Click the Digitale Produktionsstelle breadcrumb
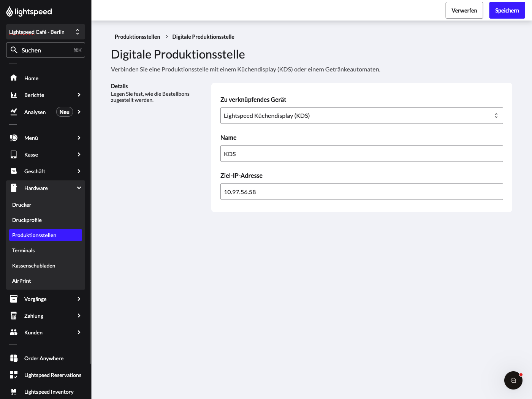 [x=203, y=37]
